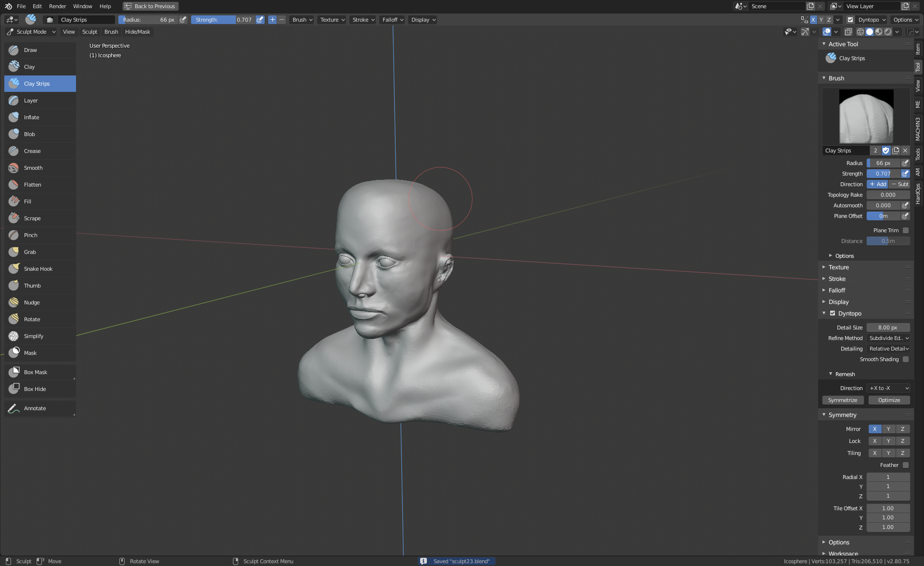Open the Render menu
The image size is (924, 566).
[x=57, y=6]
